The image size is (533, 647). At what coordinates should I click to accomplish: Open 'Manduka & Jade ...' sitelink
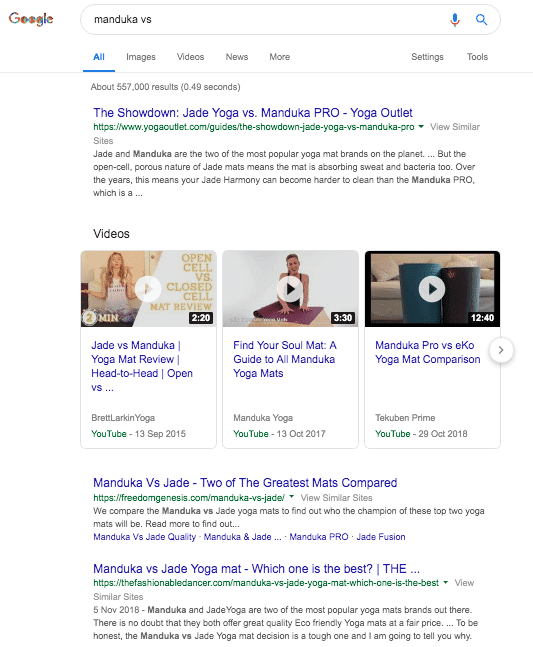tap(243, 537)
